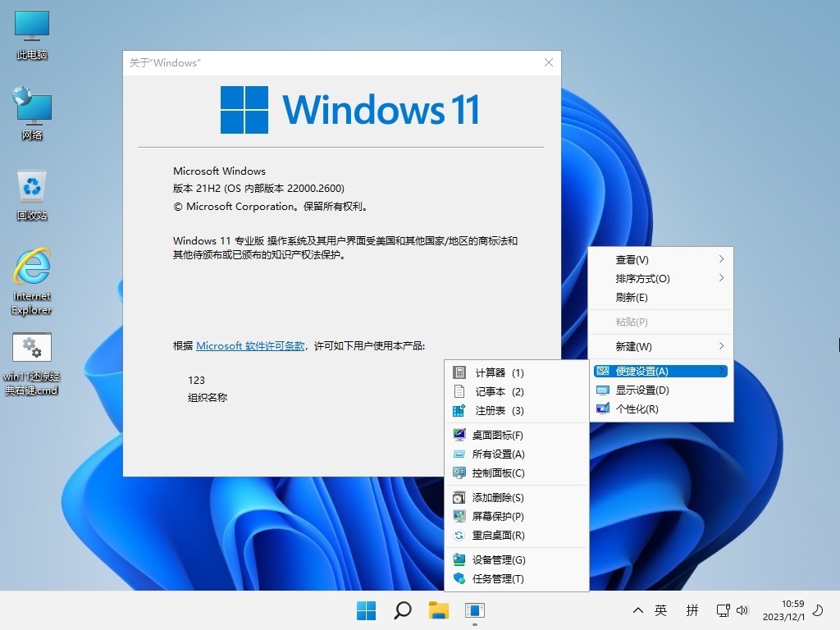Screen dimensions: 840x630
Task: Click the Start button on the taskbar
Action: click(365, 610)
